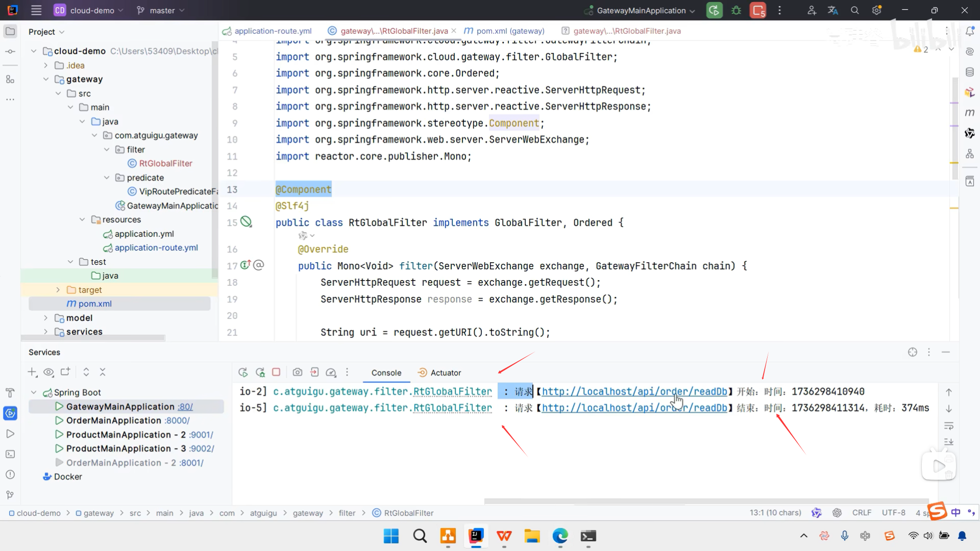Click the Rerun icon in Services toolbar
Viewport: 980px width, 551px height.
coord(243,372)
